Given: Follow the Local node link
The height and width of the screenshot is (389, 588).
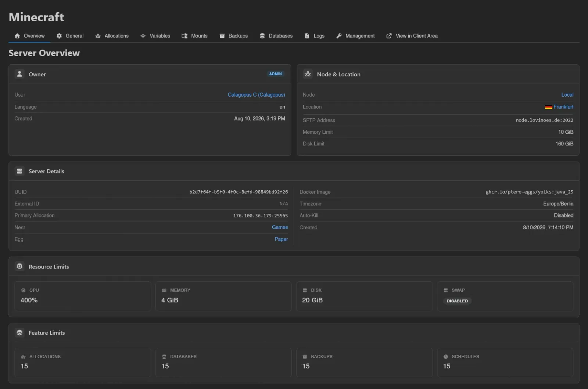Looking at the screenshot, I should pos(567,95).
